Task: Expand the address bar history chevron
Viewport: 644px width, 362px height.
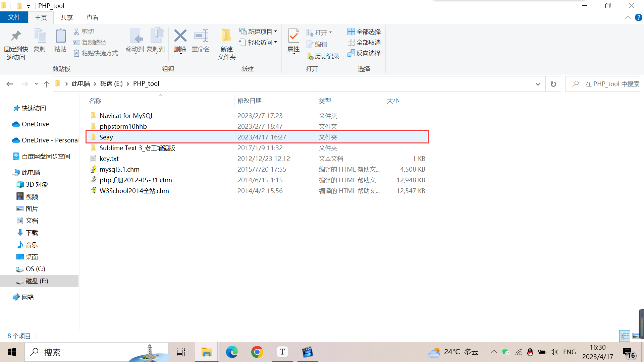Action: click(x=538, y=84)
